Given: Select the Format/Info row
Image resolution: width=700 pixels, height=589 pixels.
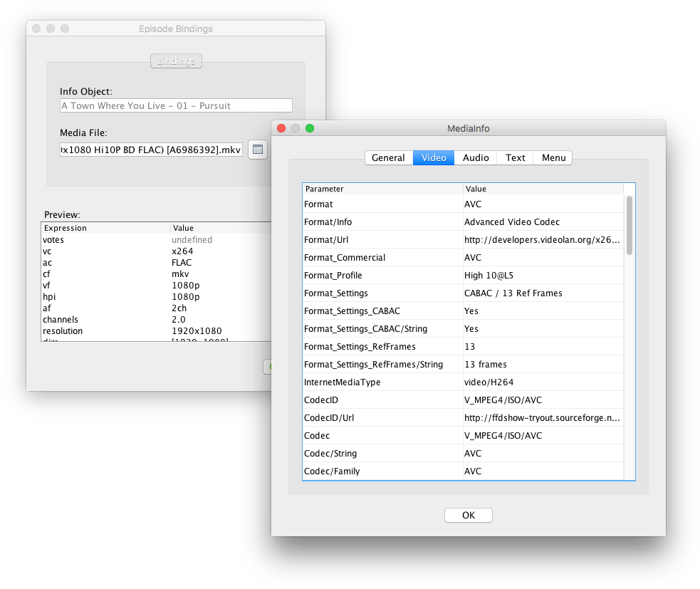Looking at the screenshot, I should [463, 222].
